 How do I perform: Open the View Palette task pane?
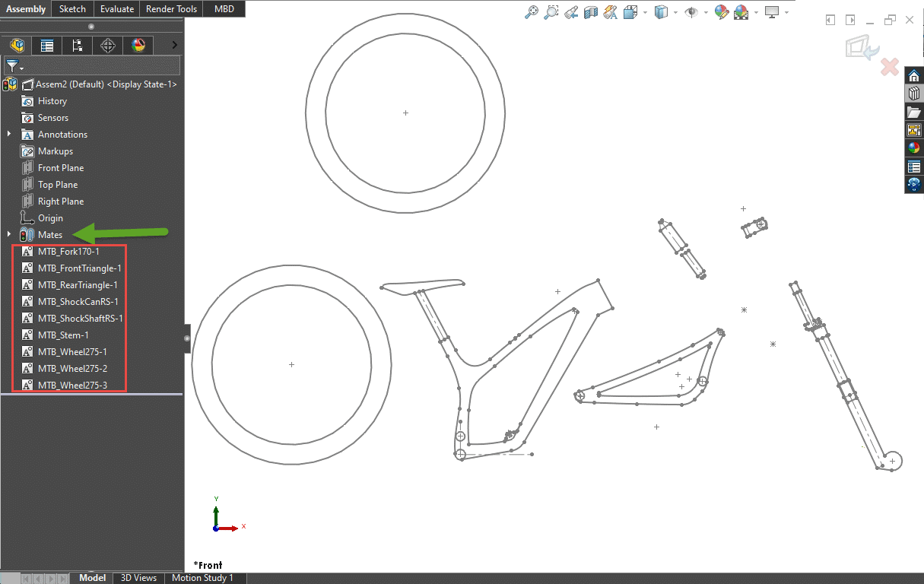[x=914, y=130]
